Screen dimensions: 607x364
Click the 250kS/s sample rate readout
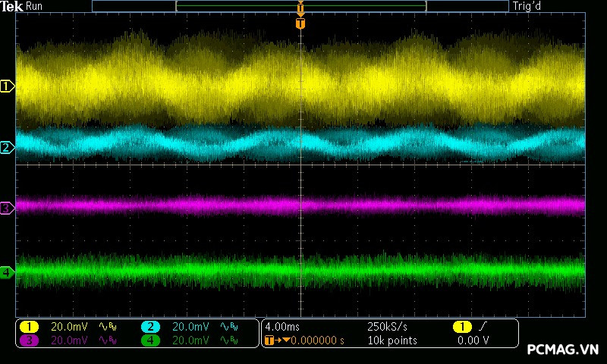point(387,327)
